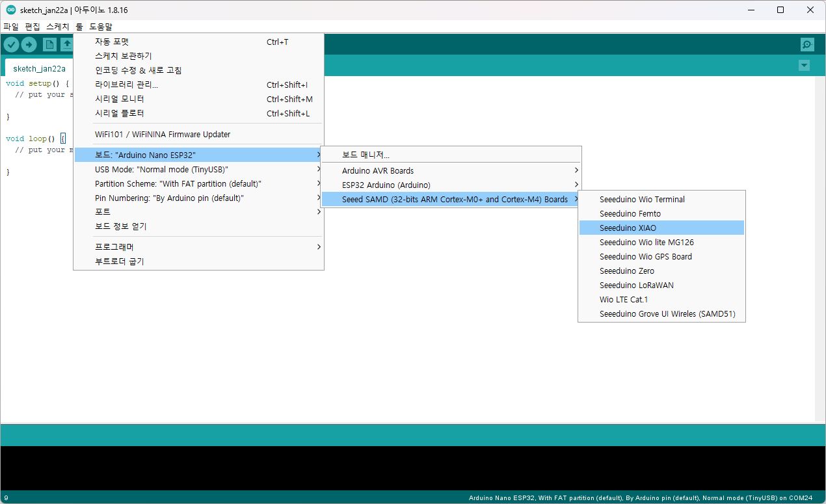Click the black console output area
The height and width of the screenshot is (504, 826).
point(413,468)
